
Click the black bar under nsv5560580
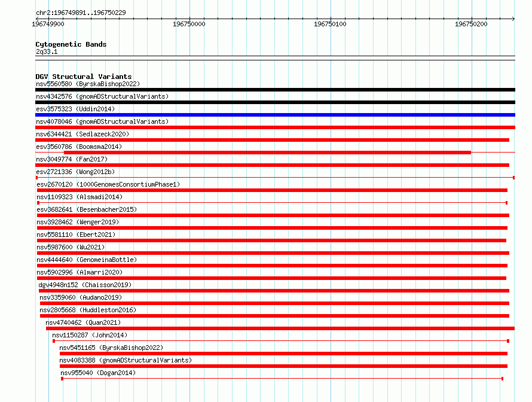tap(275, 90)
